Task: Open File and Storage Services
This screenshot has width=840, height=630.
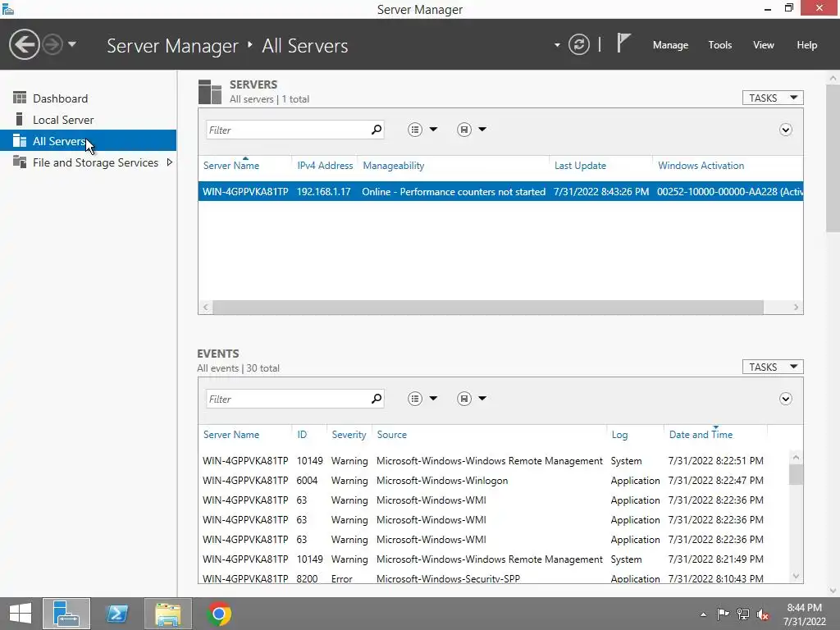Action: 95,162
